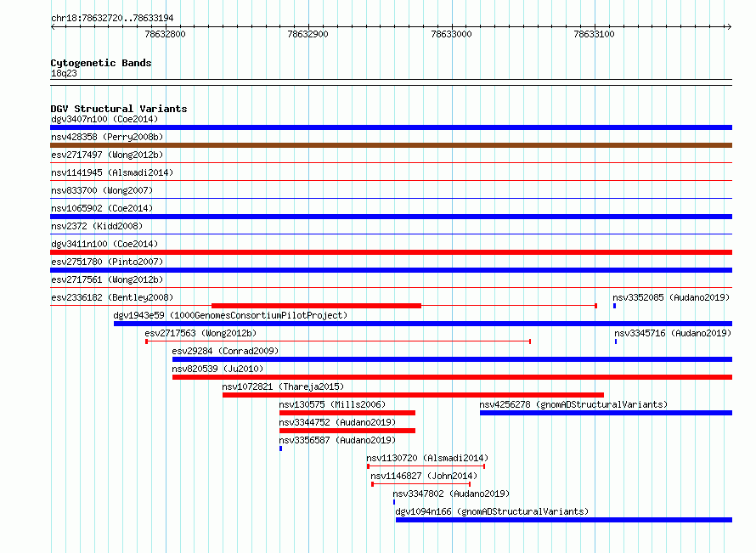This screenshot has width=756, height=553.
Task: Select the esv2717561 (Wong2012b) label
Action: (x=107, y=279)
